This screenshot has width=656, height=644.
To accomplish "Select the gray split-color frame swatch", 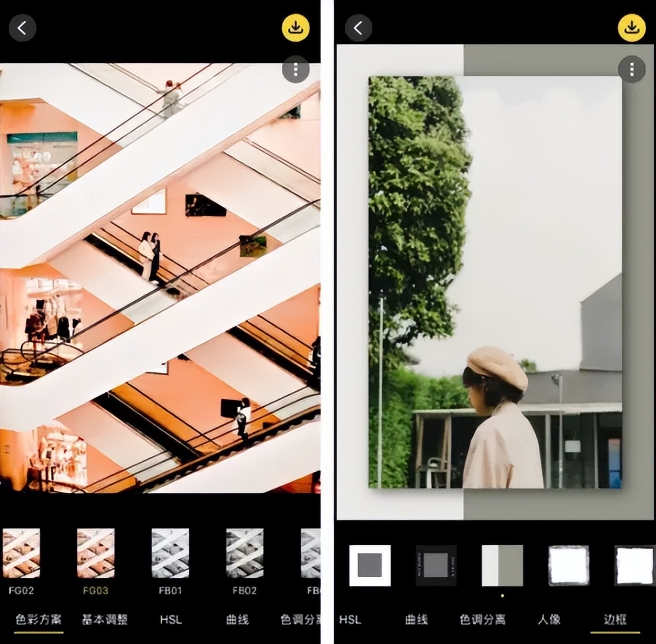I will [502, 565].
